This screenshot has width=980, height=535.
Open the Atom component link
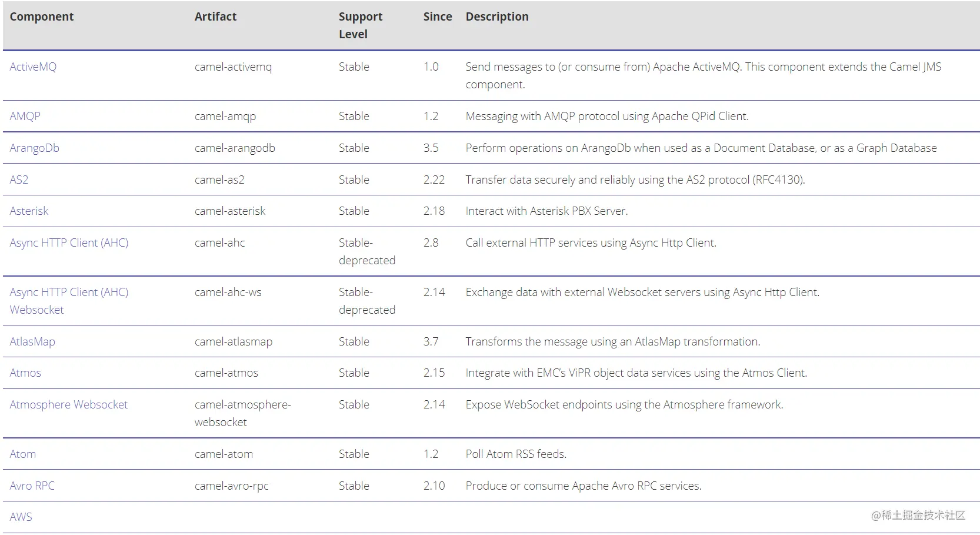pos(22,454)
